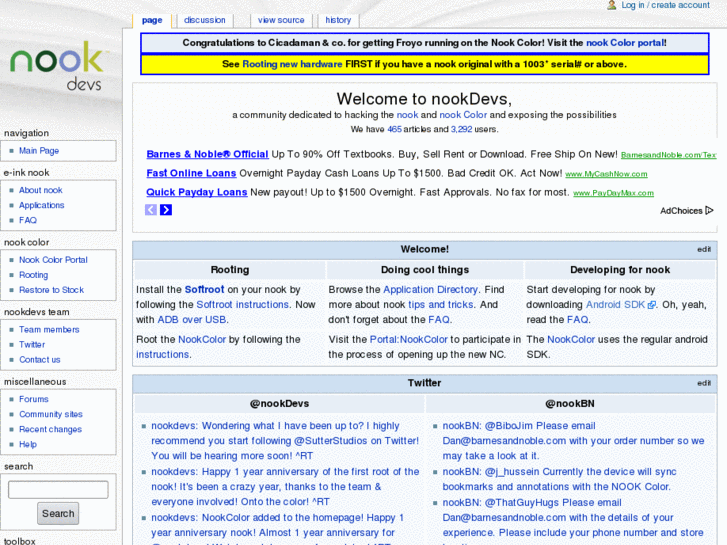Open About nook sidebar link
The width and height of the screenshot is (727, 545).
(41, 190)
